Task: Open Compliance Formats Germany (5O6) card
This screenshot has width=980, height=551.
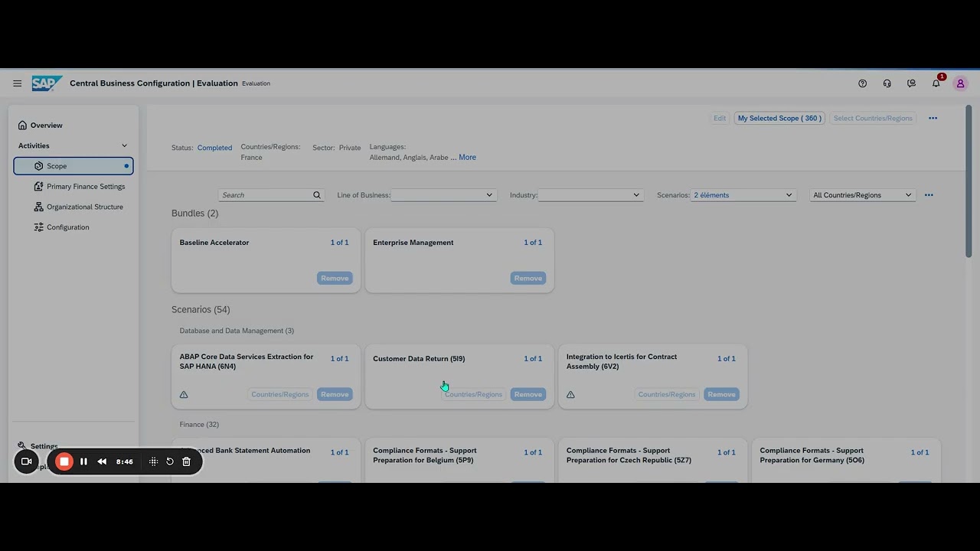Action: click(812, 455)
